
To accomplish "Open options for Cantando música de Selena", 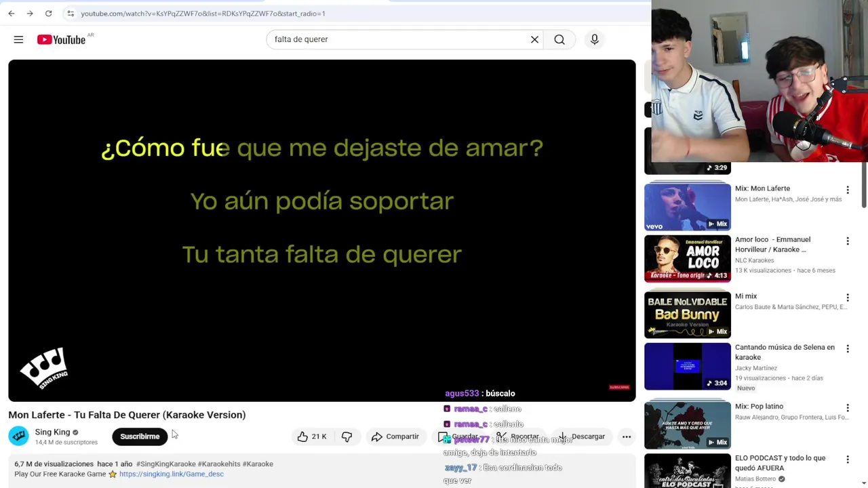I will [847, 348].
